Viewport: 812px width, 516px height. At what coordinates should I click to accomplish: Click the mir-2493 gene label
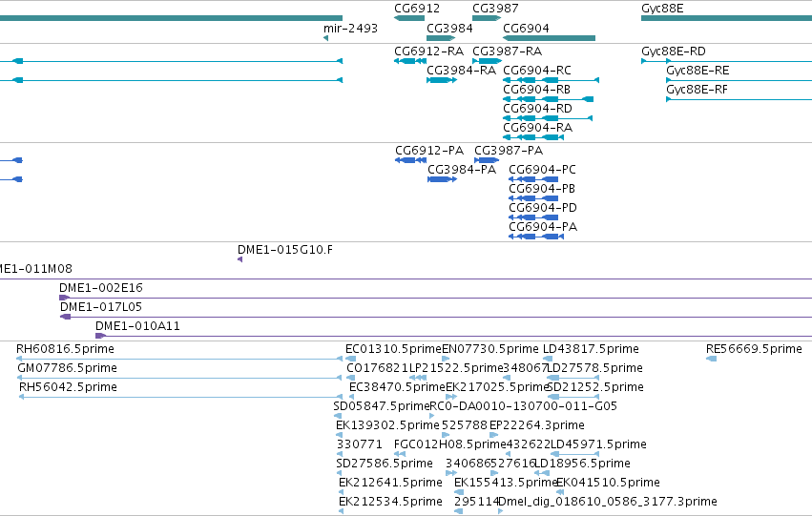(x=350, y=28)
